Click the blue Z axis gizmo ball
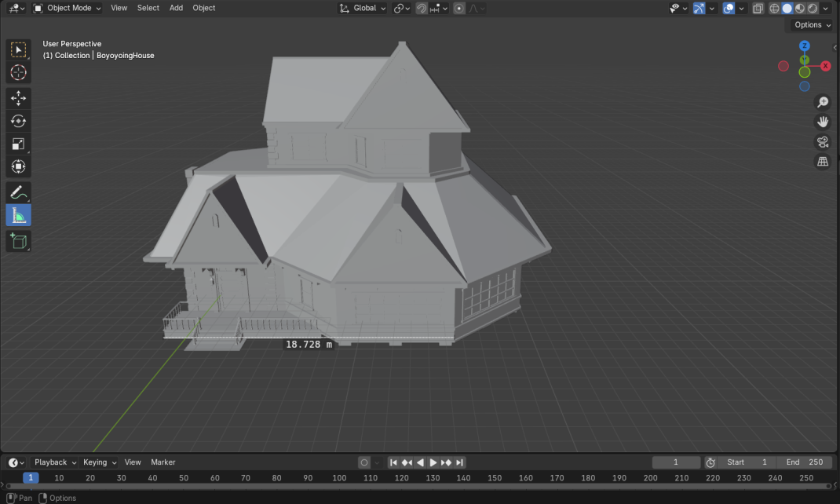The width and height of the screenshot is (840, 504). [x=805, y=46]
